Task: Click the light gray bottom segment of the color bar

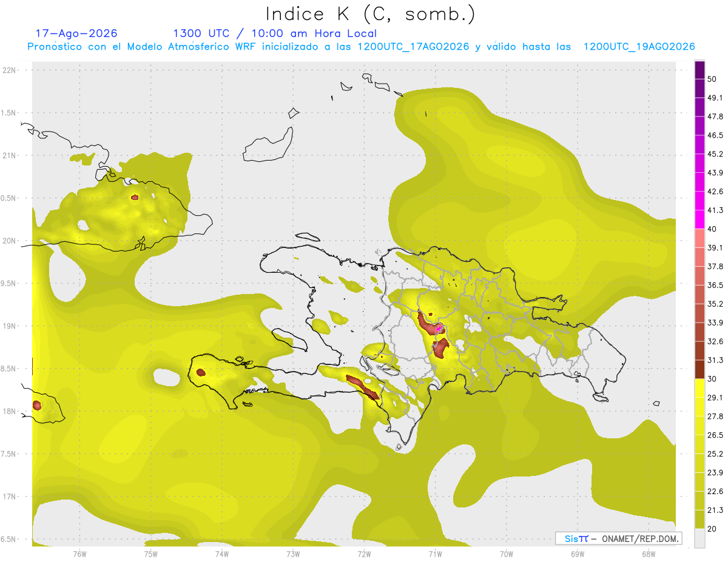Action: (699, 538)
